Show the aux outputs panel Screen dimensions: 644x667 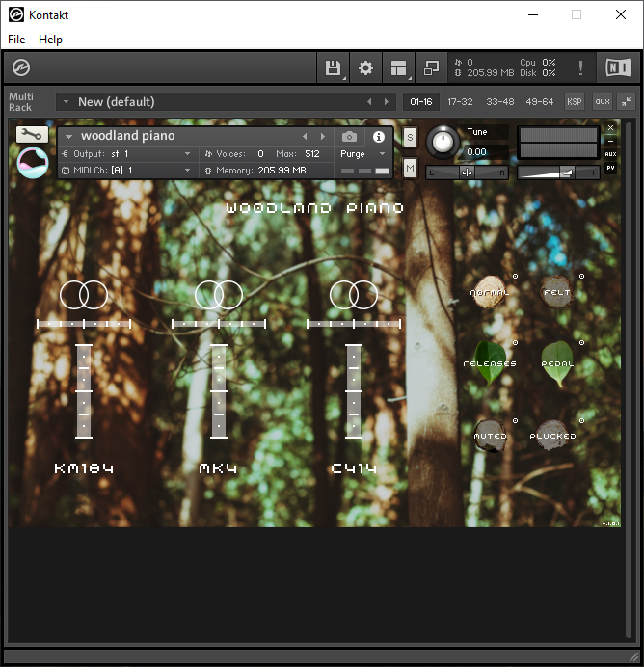603,101
